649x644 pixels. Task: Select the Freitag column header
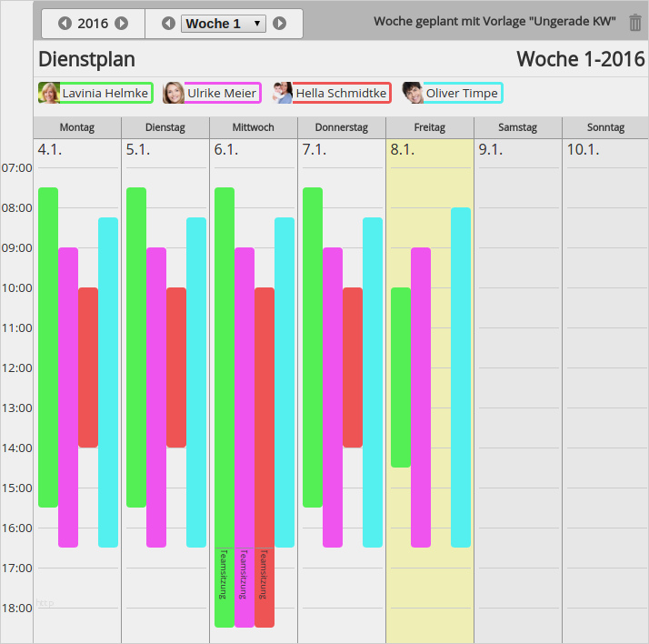430,127
